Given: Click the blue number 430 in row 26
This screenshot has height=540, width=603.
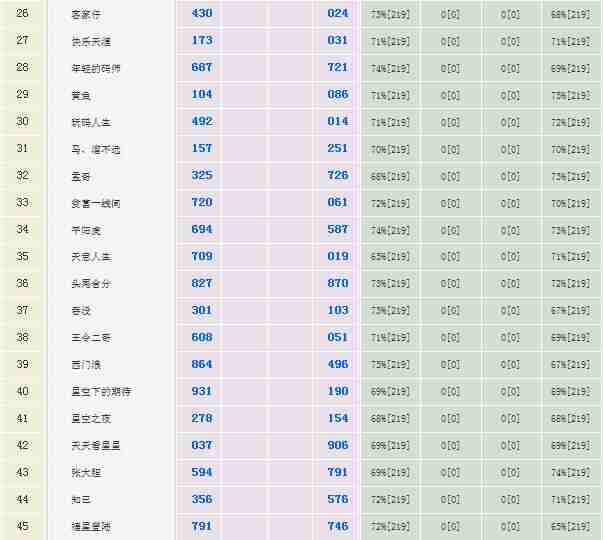Looking at the screenshot, I should [202, 14].
